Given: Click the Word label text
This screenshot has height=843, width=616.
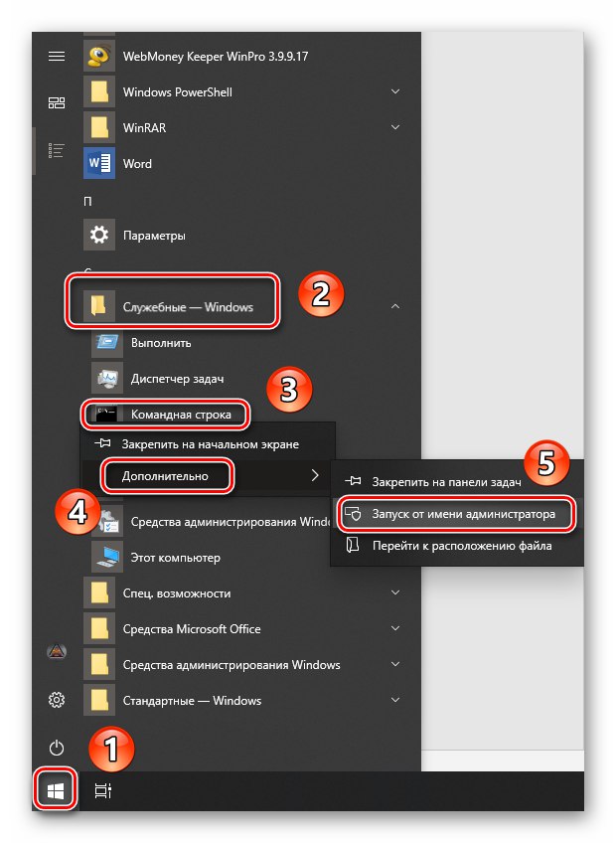Looking at the screenshot, I should pyautogui.click(x=137, y=163).
